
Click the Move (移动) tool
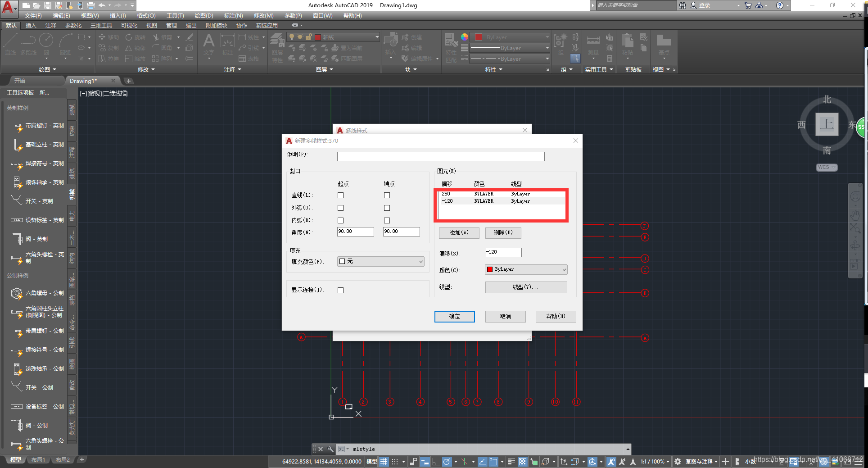click(108, 37)
